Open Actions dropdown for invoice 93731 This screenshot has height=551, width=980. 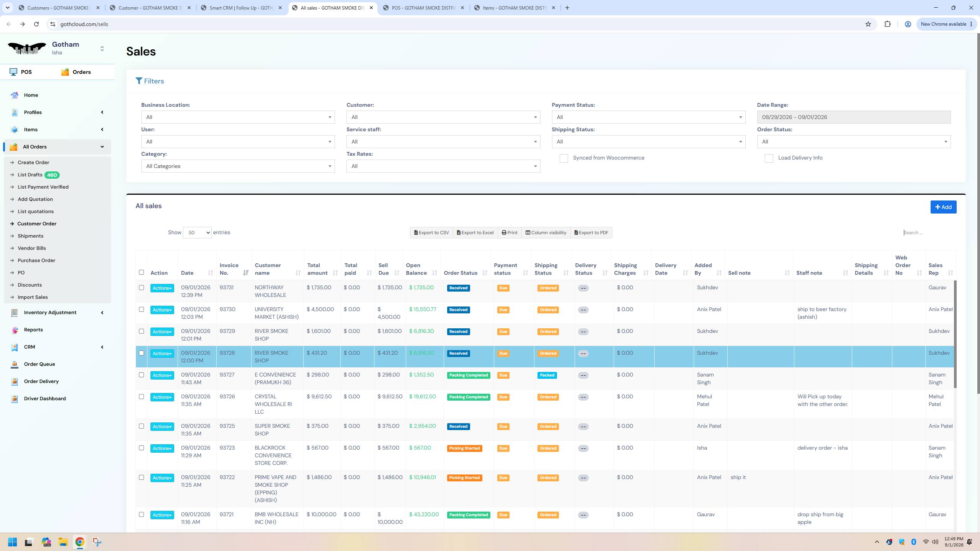[x=162, y=288]
